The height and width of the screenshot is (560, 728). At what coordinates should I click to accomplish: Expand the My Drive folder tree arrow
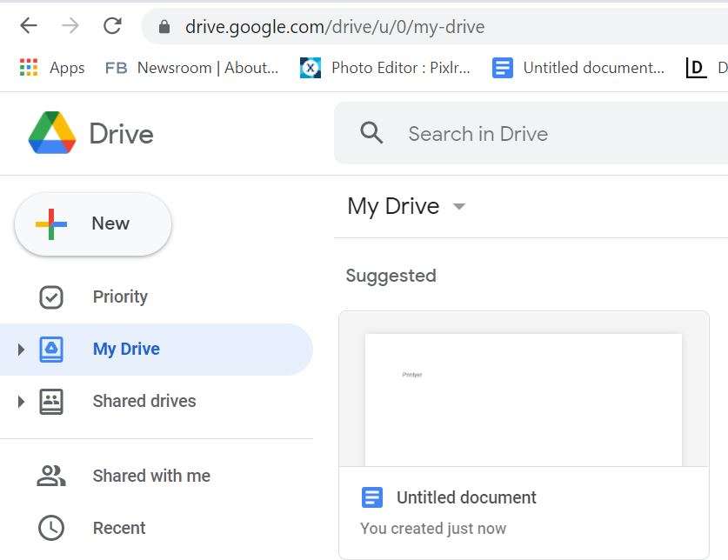[21, 350]
